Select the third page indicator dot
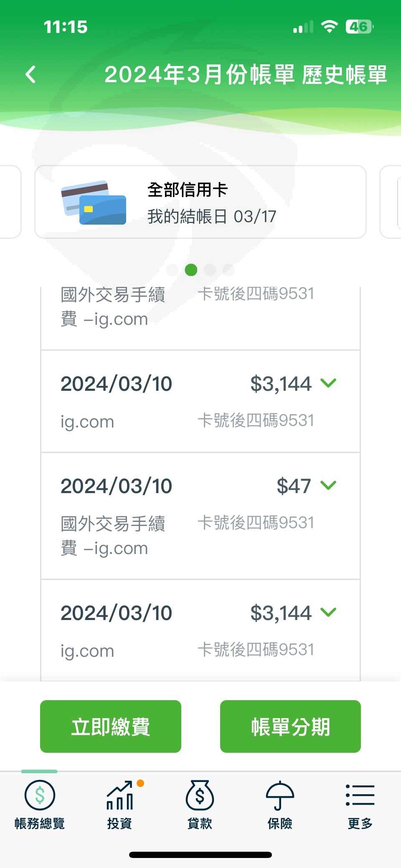The image size is (401, 868). point(210,270)
